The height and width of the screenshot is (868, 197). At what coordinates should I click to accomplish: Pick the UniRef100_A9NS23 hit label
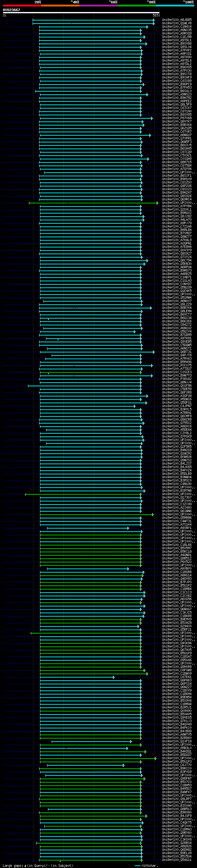coord(177,94)
